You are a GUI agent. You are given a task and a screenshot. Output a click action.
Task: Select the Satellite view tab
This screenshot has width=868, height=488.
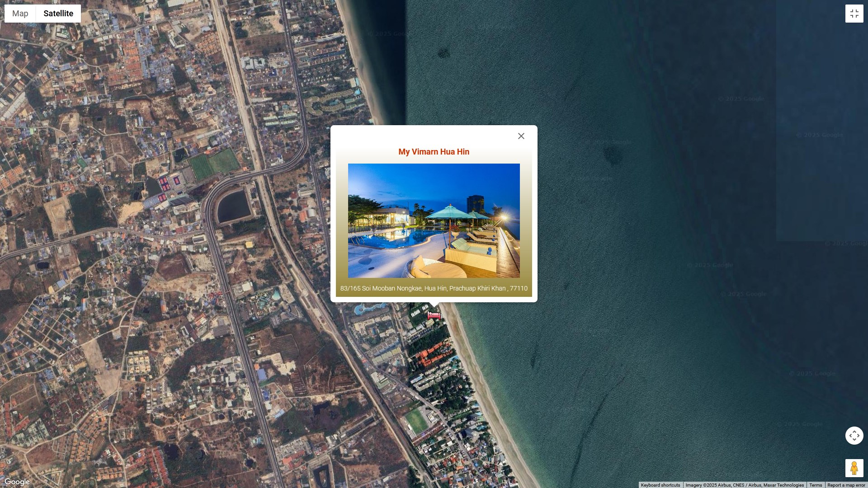[58, 14]
